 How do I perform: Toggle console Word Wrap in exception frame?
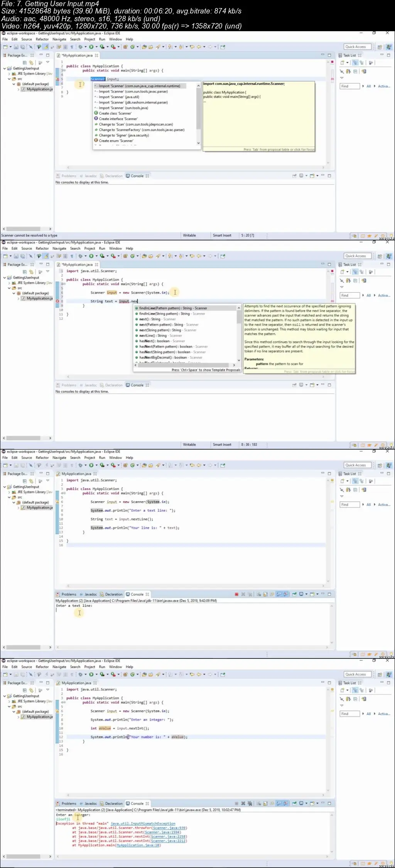click(272, 804)
